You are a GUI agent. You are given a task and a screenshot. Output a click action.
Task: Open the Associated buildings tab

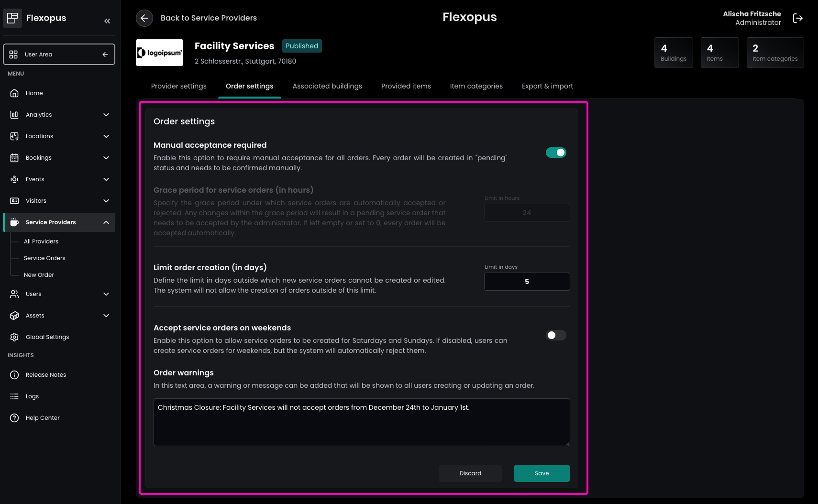pos(327,86)
